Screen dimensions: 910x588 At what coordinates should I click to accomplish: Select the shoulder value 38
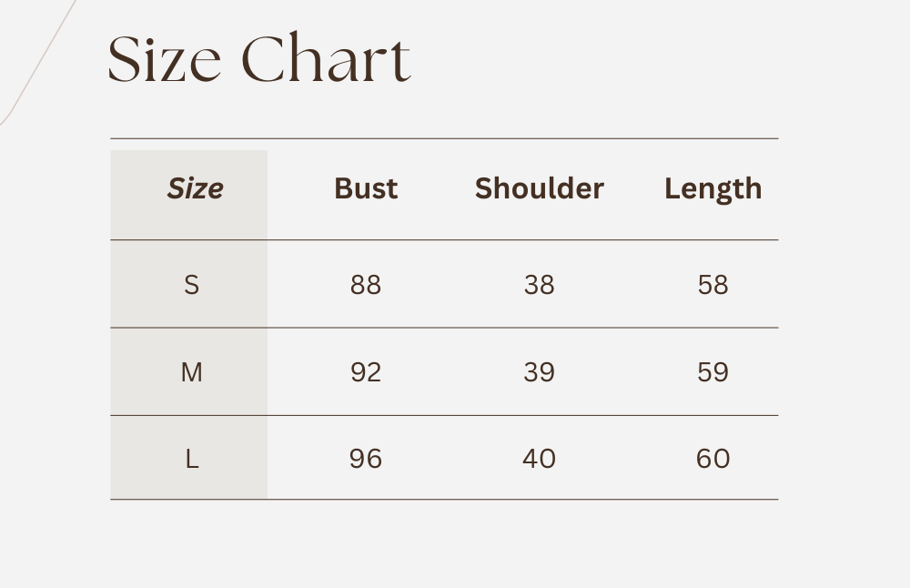[539, 285]
